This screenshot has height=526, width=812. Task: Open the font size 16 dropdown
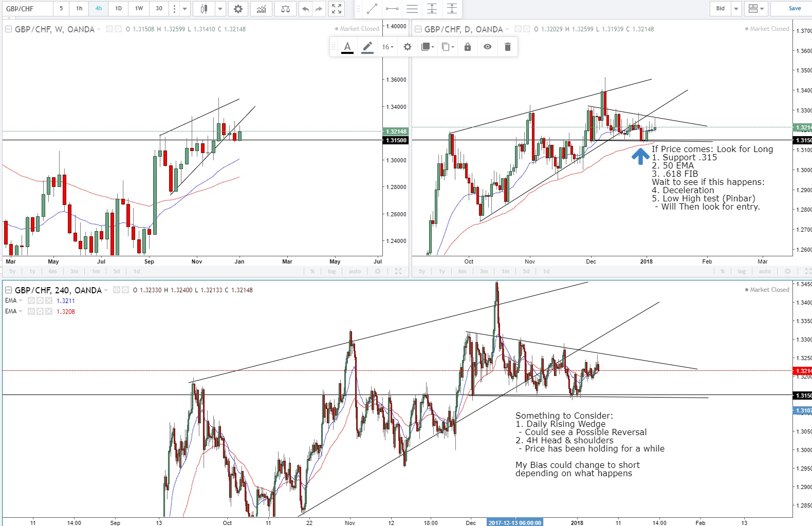387,47
